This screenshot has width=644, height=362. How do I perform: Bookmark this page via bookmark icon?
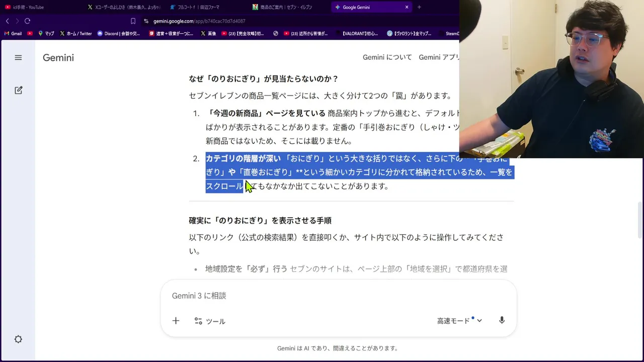tap(133, 21)
